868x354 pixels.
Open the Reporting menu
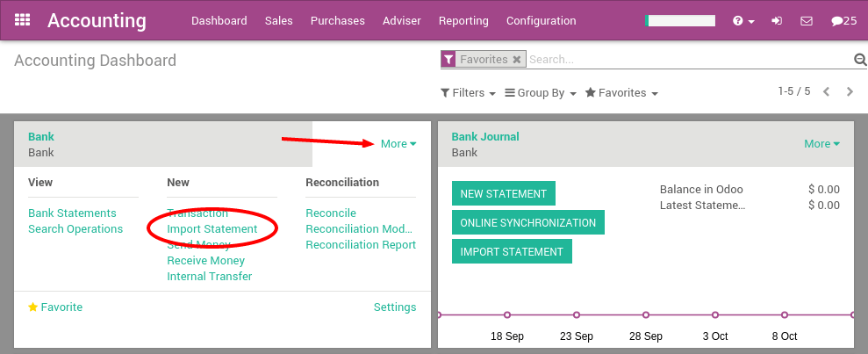coord(463,20)
